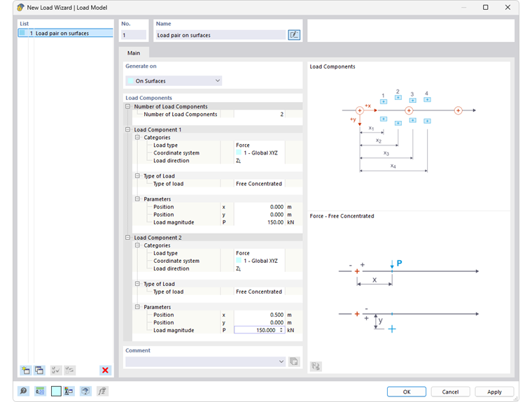
Task: Click Load Component 1 Coordinate system Global XYZ
Action: point(260,153)
